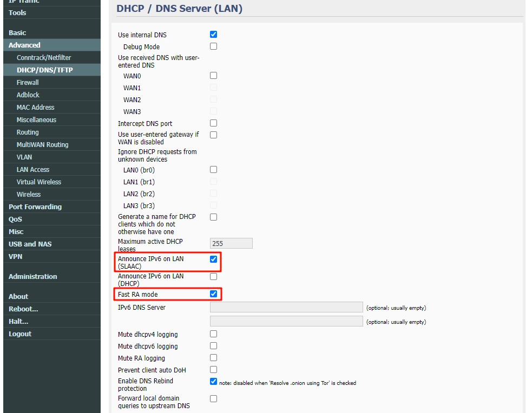This screenshot has height=413, width=532.
Task: Click the Logout link
Action: 20,334
